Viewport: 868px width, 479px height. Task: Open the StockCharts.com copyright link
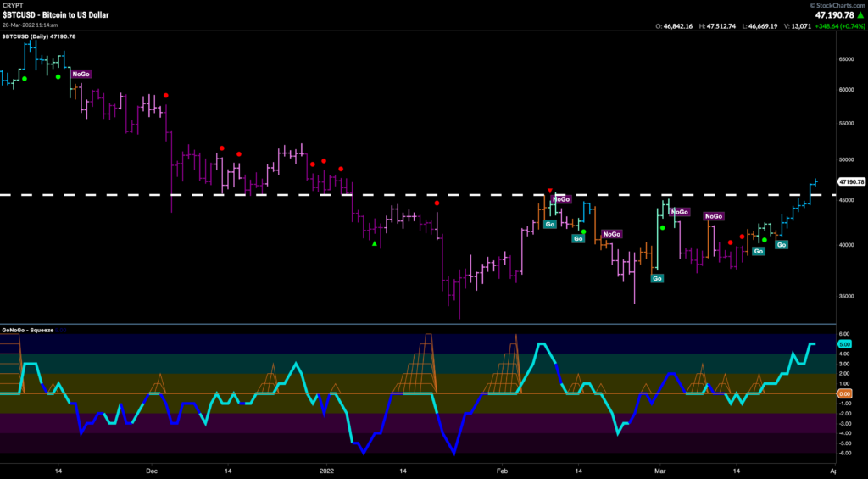[838, 5]
